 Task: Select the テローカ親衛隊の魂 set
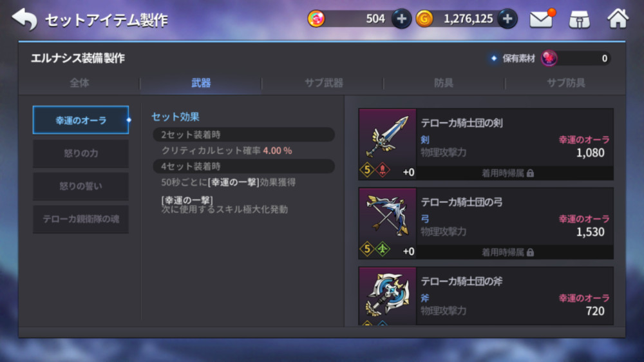81,219
